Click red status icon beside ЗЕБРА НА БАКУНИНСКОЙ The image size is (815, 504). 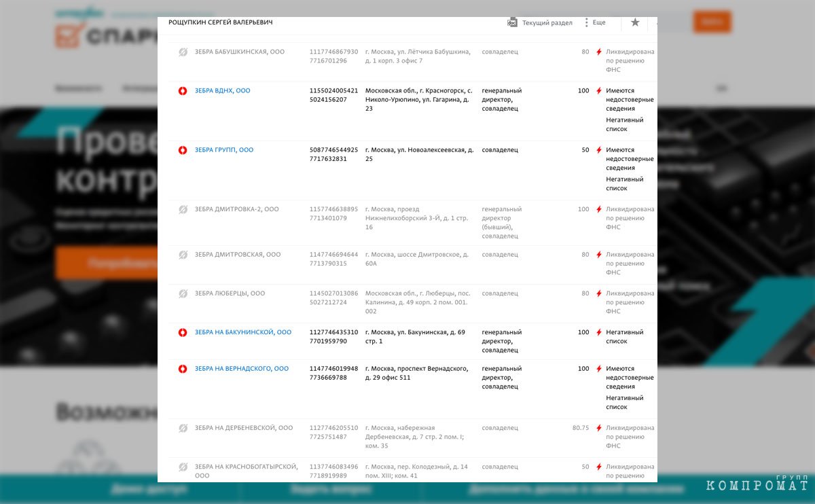tap(183, 332)
